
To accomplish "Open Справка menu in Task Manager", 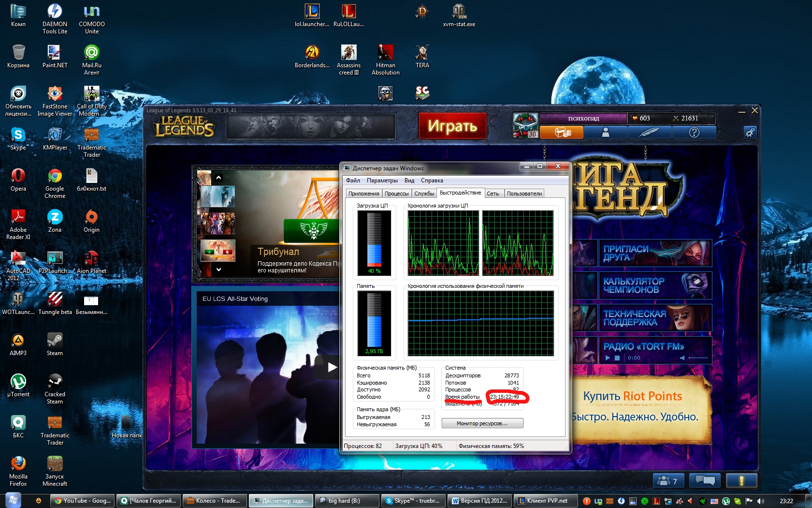I will pos(432,180).
